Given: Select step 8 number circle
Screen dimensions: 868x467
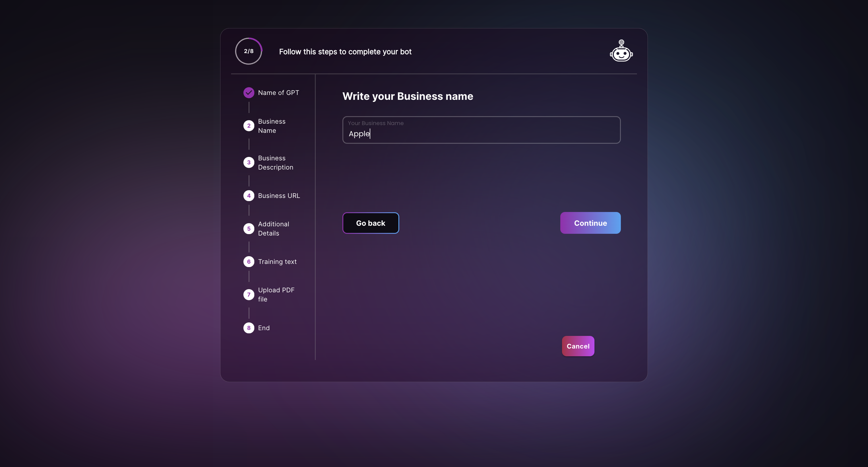Looking at the screenshot, I should click(x=249, y=328).
